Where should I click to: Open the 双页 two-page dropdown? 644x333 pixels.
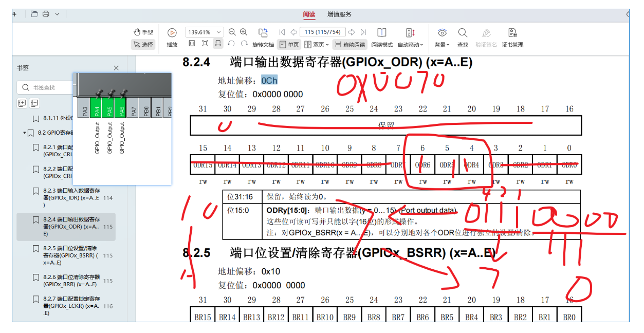[317, 45]
